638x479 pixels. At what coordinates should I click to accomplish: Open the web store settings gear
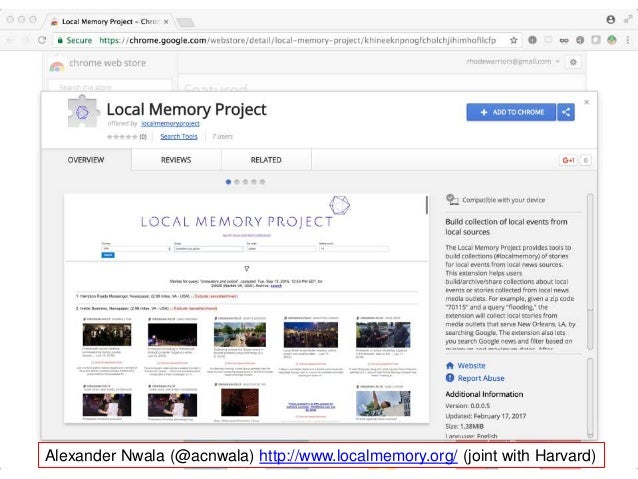click(573, 62)
